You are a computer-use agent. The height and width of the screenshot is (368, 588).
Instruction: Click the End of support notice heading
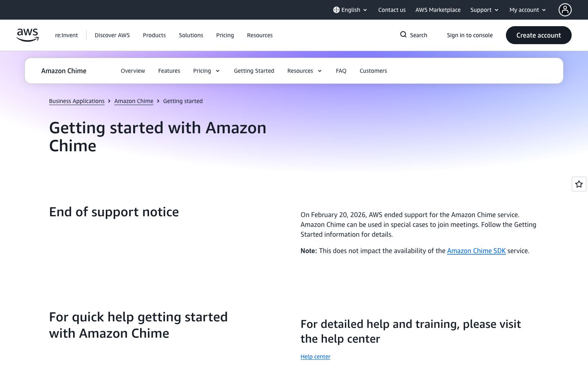(x=114, y=212)
